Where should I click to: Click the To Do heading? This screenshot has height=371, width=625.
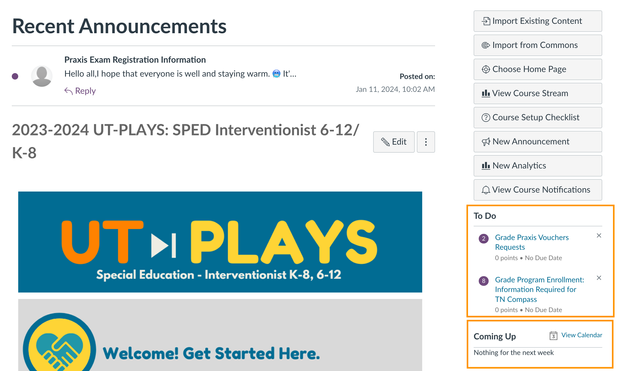coord(485,216)
